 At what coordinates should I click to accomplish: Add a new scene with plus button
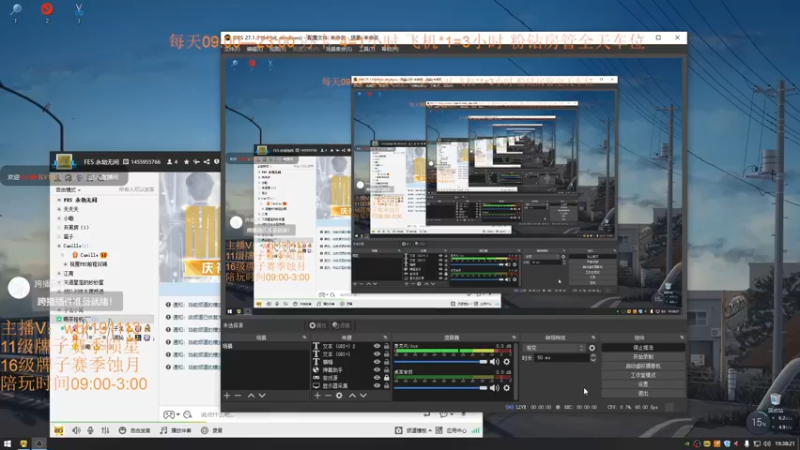(227, 395)
